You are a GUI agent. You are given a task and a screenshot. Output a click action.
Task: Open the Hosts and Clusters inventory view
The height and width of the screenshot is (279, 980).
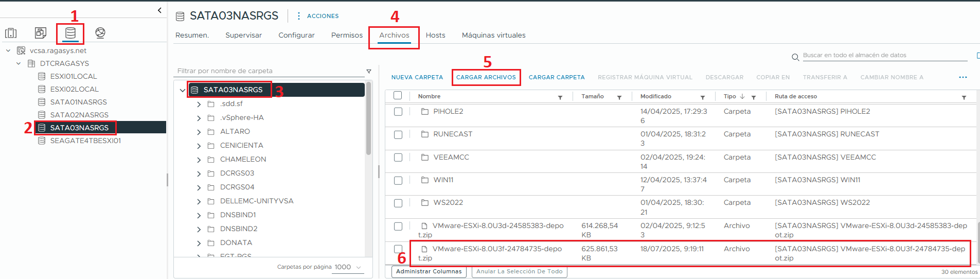click(11, 33)
